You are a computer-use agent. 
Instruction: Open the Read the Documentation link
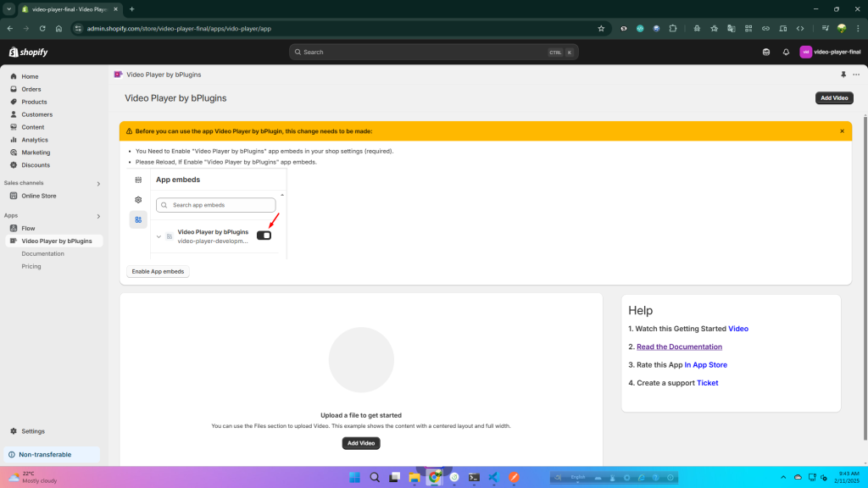click(x=679, y=347)
